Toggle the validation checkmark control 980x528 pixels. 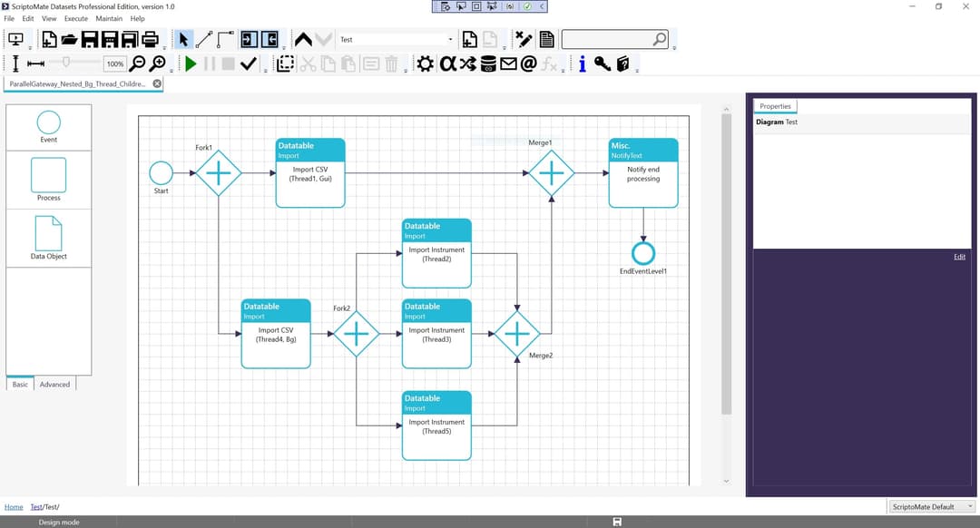coord(248,64)
